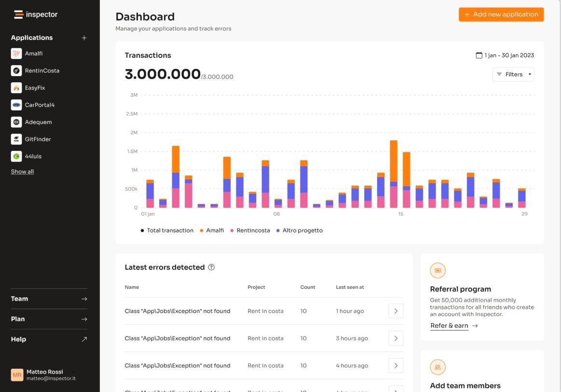Click the tallest orange bar near 15 jan
561x392 pixels.
click(394, 162)
